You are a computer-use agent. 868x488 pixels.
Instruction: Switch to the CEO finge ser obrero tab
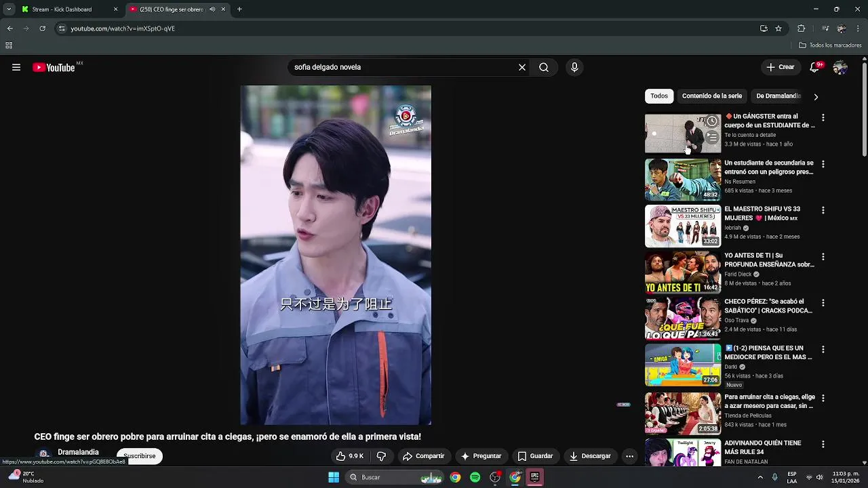pyautogui.click(x=178, y=9)
